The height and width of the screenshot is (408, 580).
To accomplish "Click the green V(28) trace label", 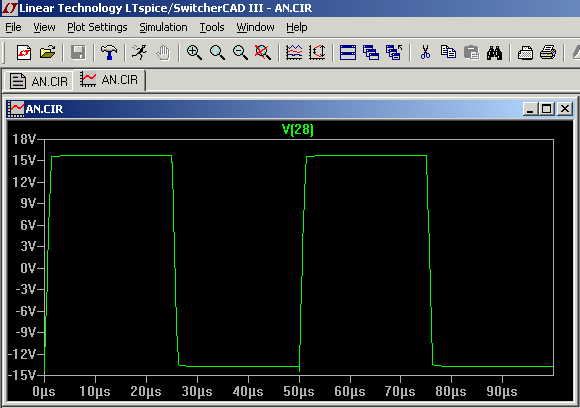I will 298,129.
